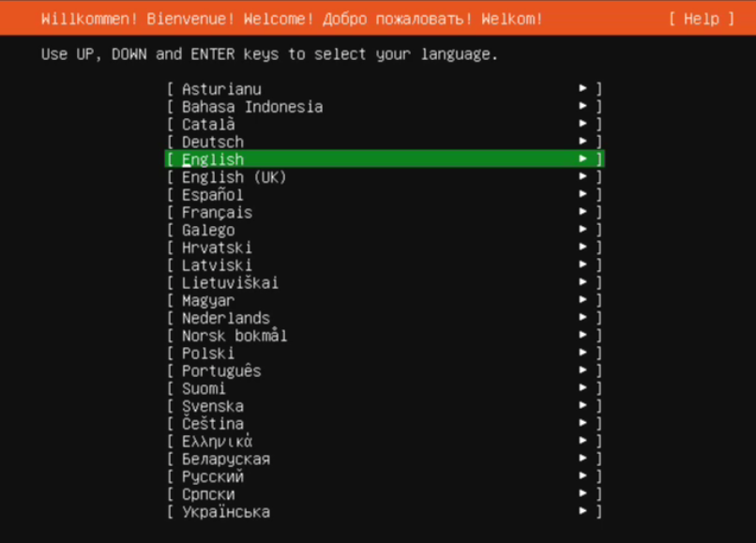Click the arrow on the English row
The image size is (756, 543).
[x=582, y=158]
